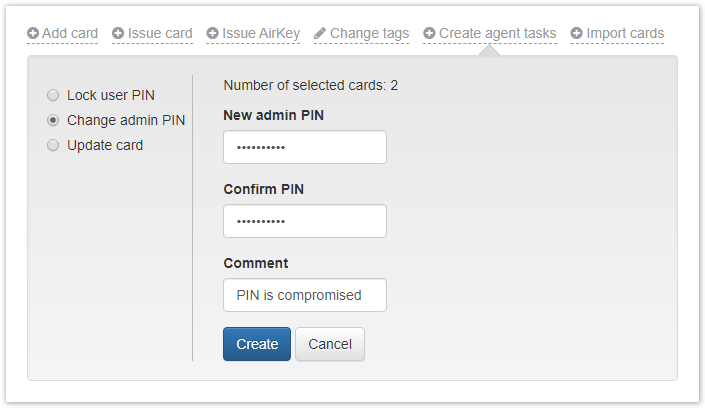705x408 pixels.
Task: Open the Issue AirKey link text
Action: (261, 33)
